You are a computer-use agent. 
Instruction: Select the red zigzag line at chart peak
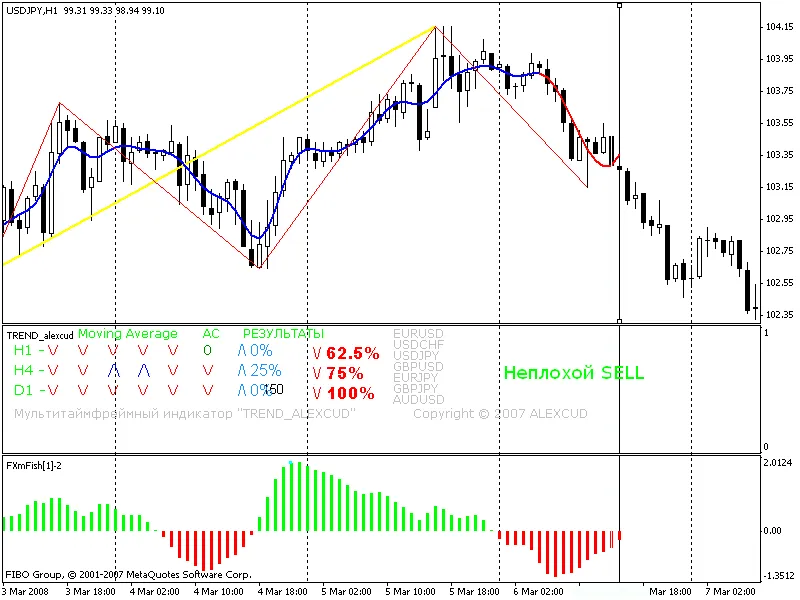[436, 29]
